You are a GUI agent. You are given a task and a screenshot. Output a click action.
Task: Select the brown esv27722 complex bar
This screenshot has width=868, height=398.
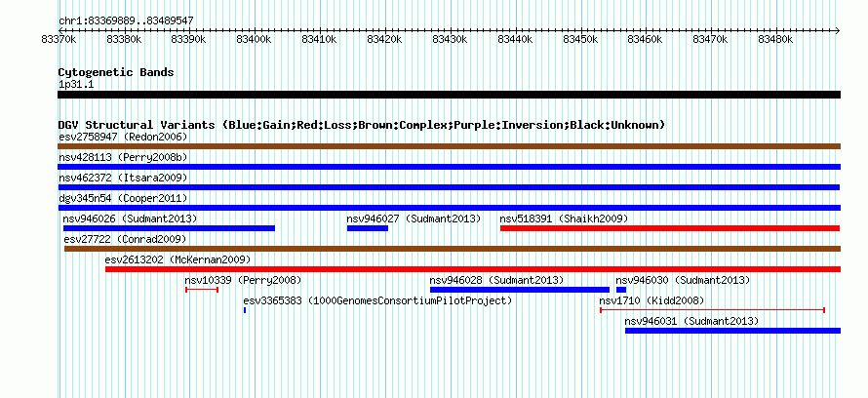tap(453, 249)
